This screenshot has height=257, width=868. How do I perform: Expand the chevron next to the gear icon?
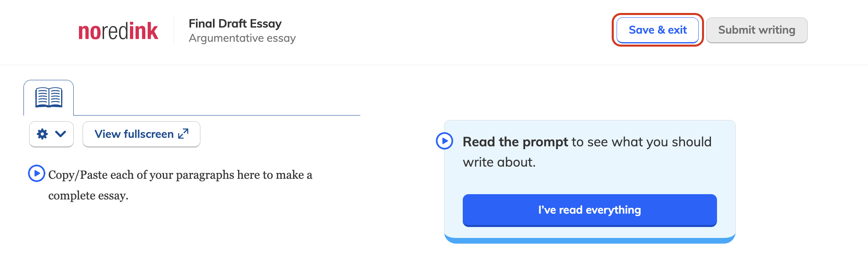(60, 134)
